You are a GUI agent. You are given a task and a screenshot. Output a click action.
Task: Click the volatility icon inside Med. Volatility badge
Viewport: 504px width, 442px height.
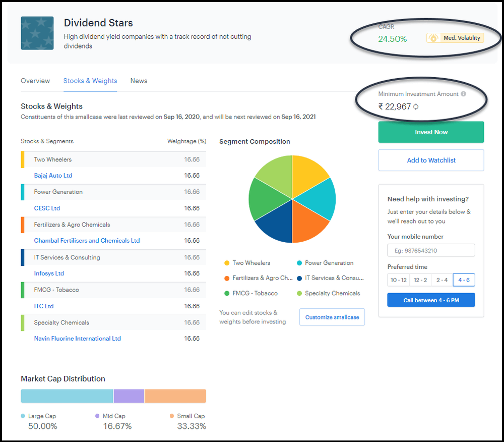coord(433,38)
